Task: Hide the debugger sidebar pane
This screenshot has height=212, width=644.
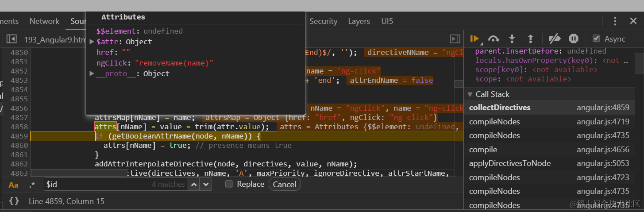Action: point(455,39)
